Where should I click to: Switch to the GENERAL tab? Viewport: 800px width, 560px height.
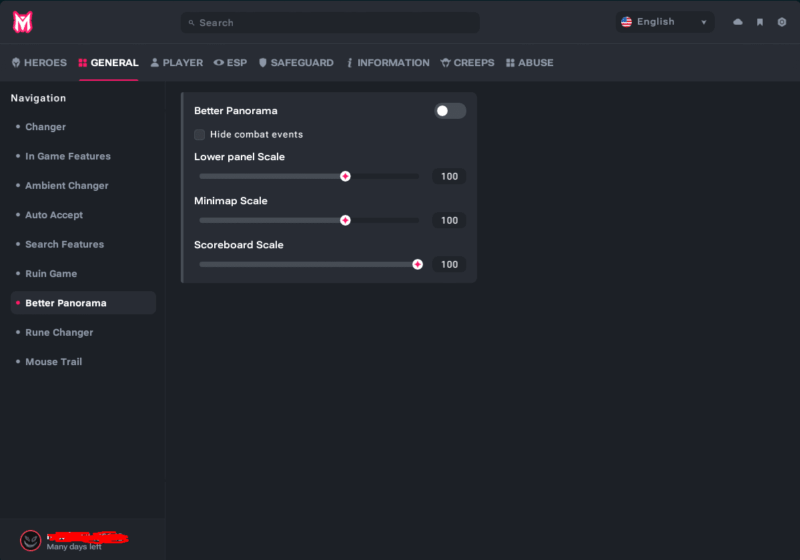(x=108, y=63)
